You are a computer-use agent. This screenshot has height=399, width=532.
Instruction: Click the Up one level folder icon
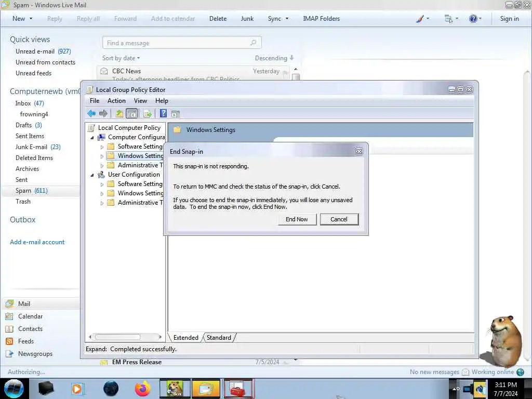click(119, 114)
